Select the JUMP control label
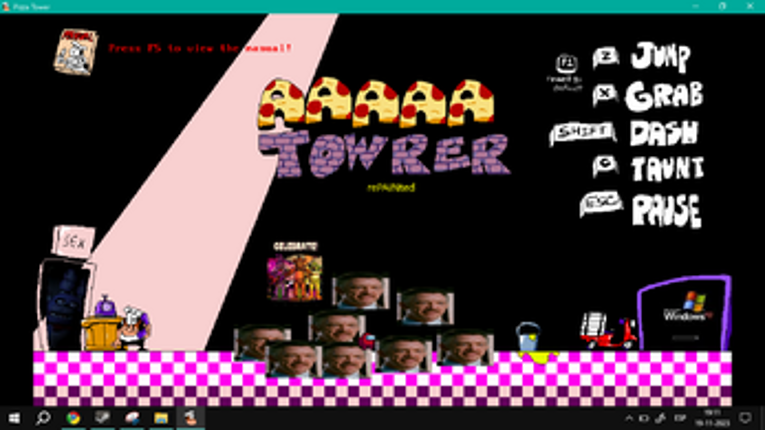 click(661, 57)
